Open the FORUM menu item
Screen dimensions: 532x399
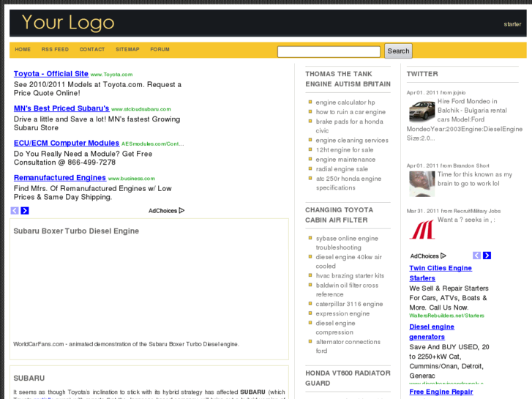(x=160, y=50)
